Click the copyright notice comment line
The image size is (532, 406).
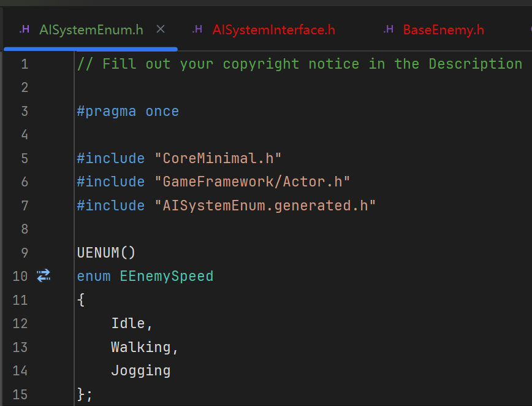pyautogui.click(x=300, y=64)
